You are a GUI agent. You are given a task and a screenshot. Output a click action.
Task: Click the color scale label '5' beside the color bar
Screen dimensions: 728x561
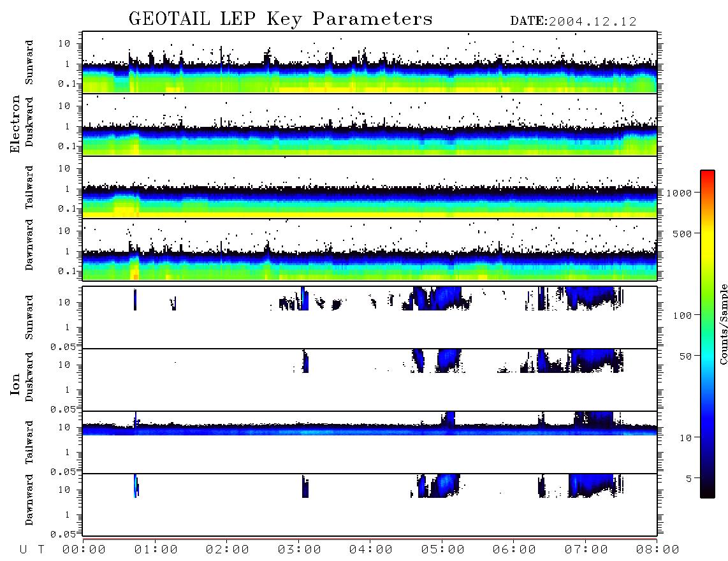[x=689, y=479]
